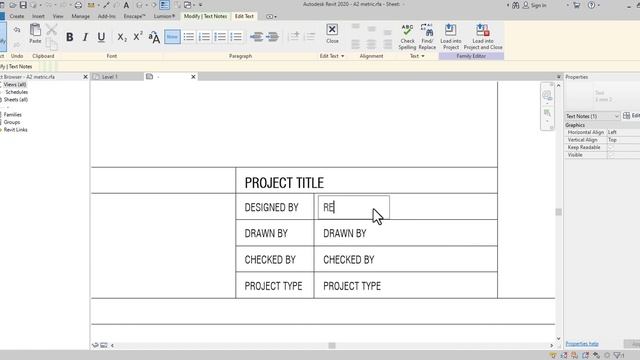The image size is (640, 360).
Task: Select Groups node in Project Browser
Action: [12, 122]
